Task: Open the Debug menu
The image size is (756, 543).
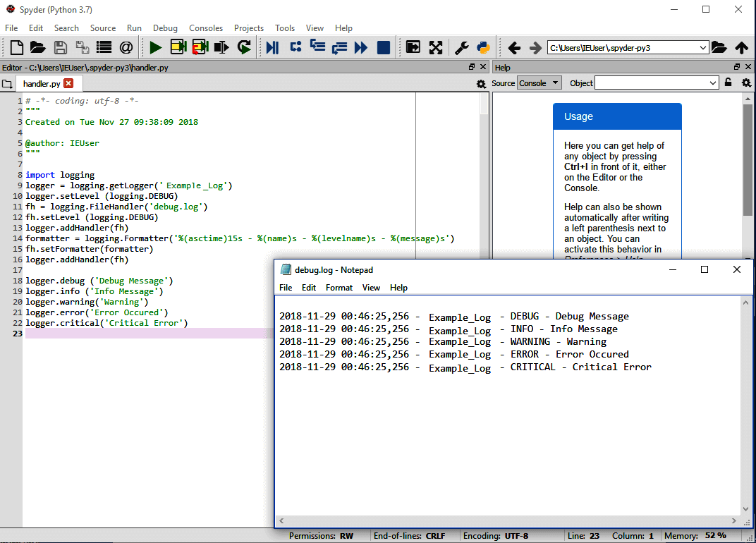Action: tap(165, 28)
